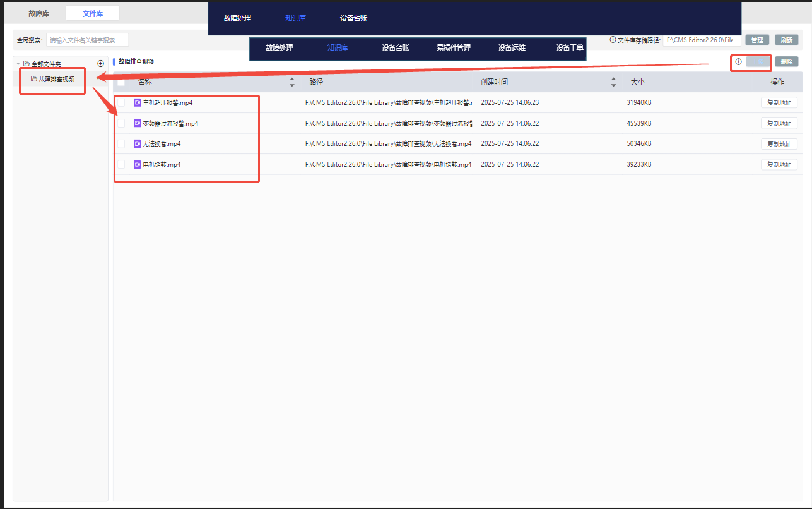Click the video icon of 主机超压报警.mp4

point(138,102)
